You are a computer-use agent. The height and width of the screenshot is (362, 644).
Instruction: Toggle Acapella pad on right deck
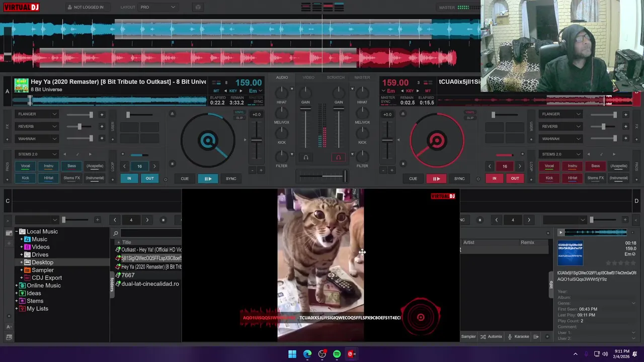(619, 166)
